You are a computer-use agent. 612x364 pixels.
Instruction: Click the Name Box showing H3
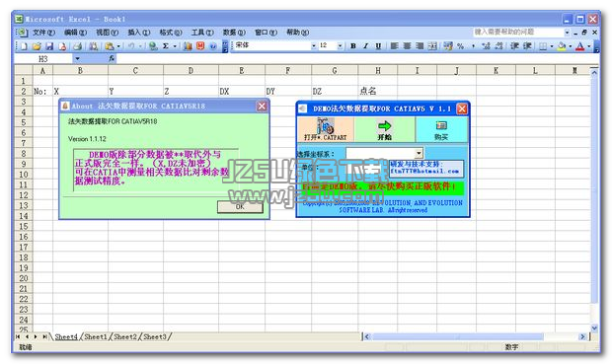(42, 59)
